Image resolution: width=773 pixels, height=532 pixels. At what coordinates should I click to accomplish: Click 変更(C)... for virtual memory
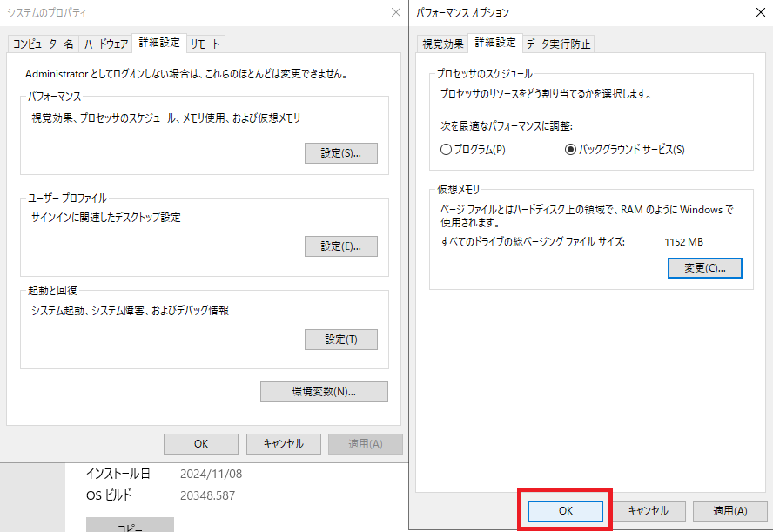point(704,267)
